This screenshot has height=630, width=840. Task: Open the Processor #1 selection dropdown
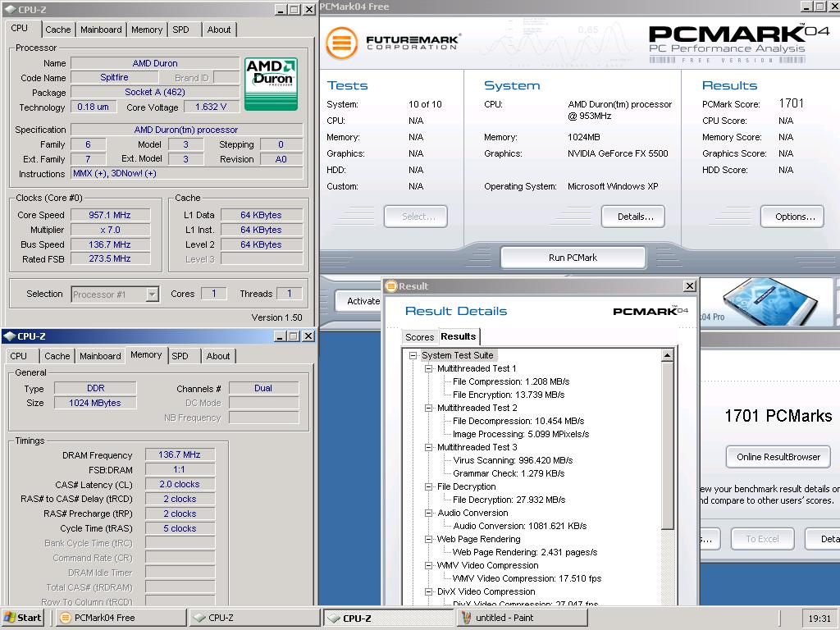tap(152, 294)
